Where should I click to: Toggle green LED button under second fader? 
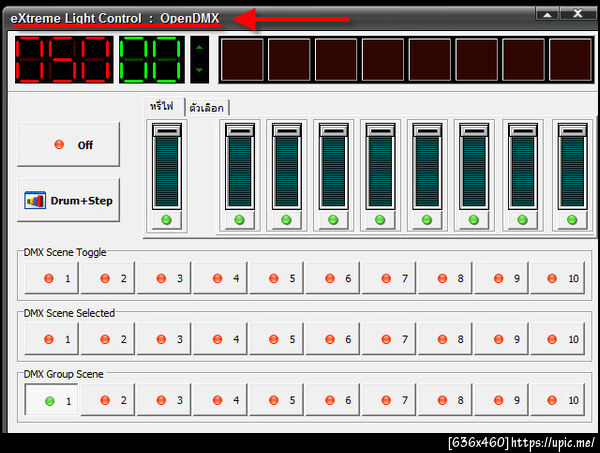point(240,220)
